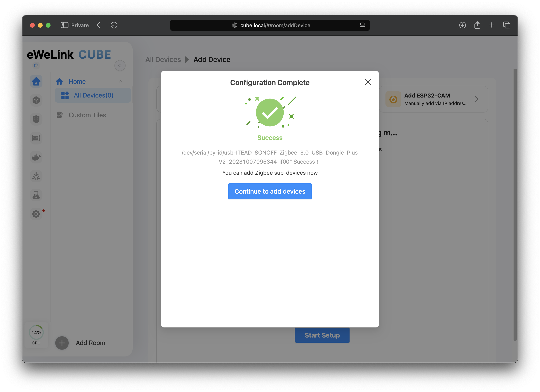The width and height of the screenshot is (540, 392).
Task: Close the Configuration Complete dialog
Action: point(368,82)
